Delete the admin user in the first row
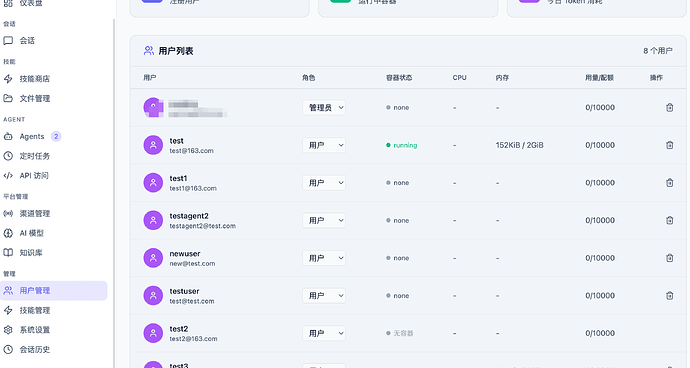Image resolution: width=690 pixels, height=368 pixels. click(x=669, y=107)
